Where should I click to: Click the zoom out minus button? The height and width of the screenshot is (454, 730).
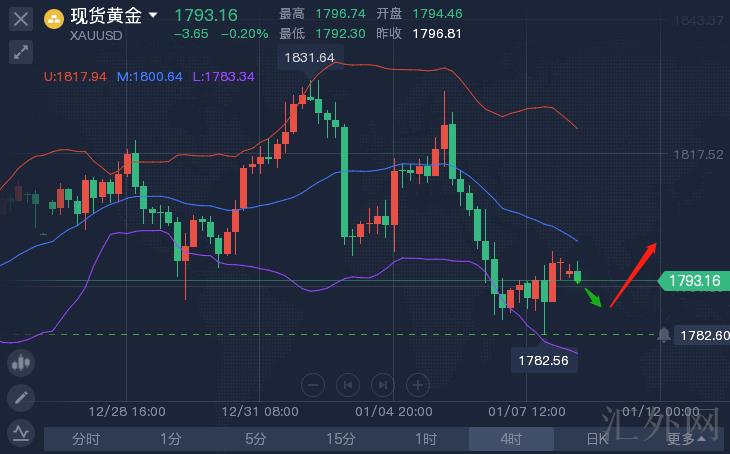(313, 384)
